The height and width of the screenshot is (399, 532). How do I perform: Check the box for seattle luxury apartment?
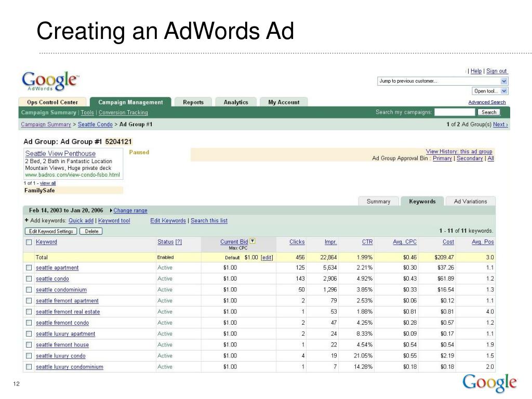(x=29, y=334)
